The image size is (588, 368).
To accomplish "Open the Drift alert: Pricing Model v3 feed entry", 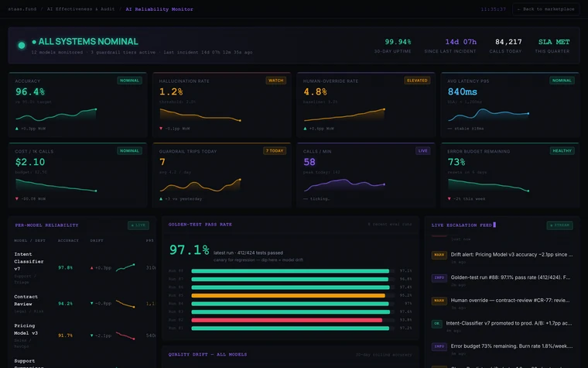I will tap(502, 257).
